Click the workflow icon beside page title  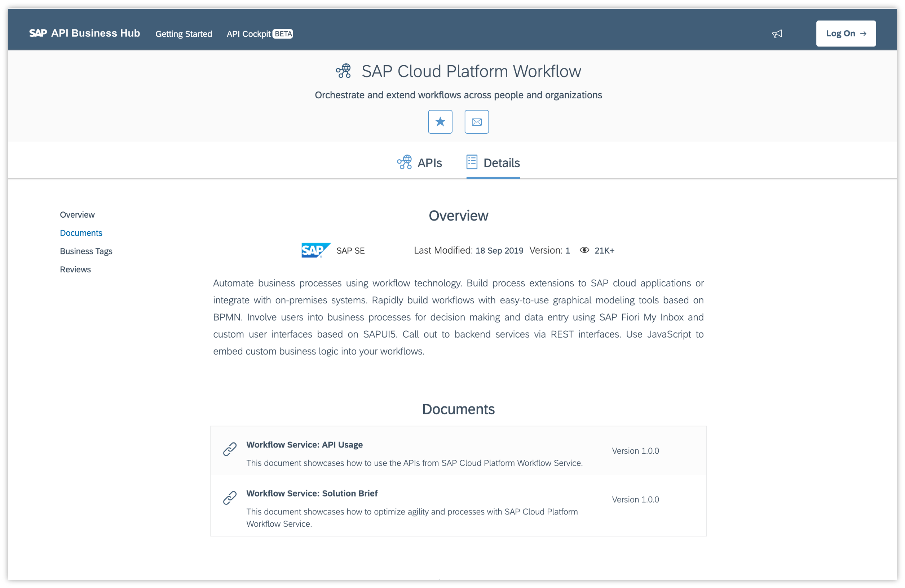pyautogui.click(x=343, y=71)
